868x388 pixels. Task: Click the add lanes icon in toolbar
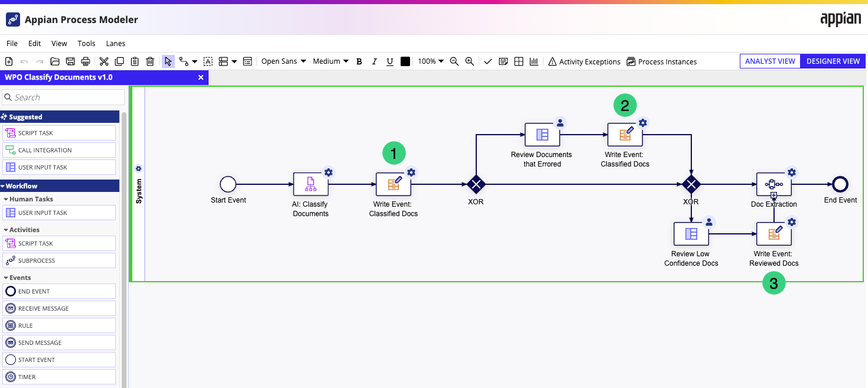223,61
